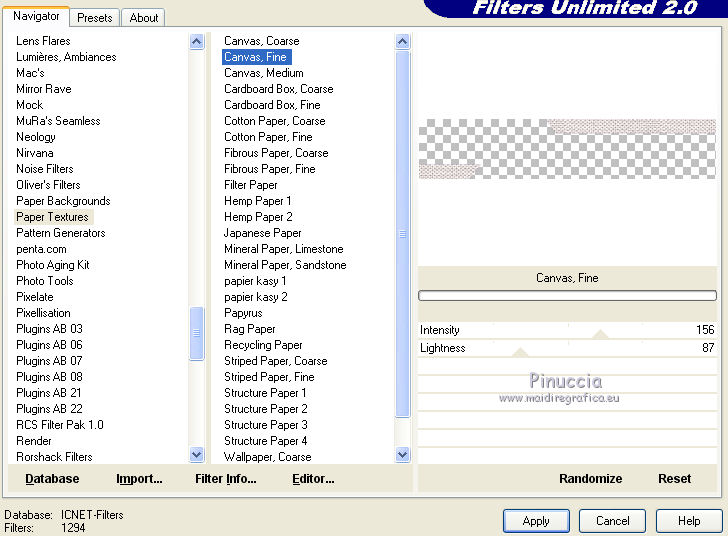
Task: Open the Editor... button
Action: coord(313,478)
